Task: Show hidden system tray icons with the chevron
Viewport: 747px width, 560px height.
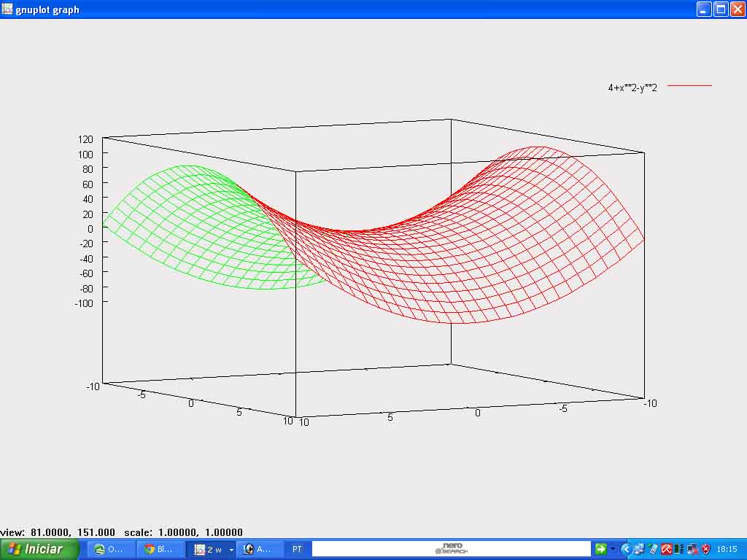Action: coord(627,549)
